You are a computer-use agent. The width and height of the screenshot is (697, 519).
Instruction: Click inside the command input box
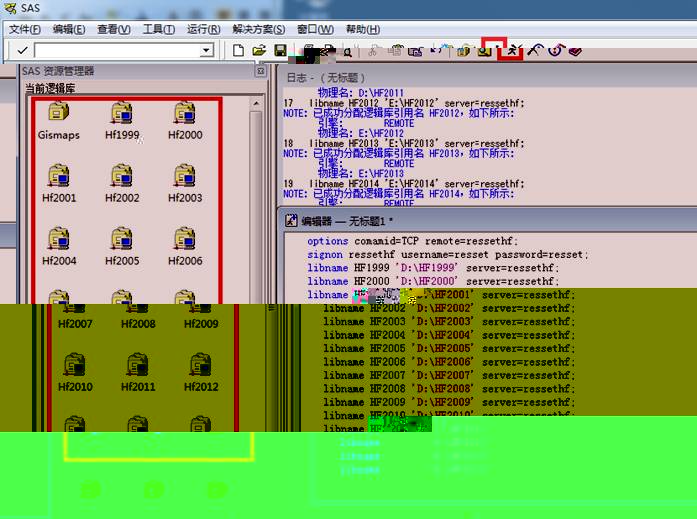pyautogui.click(x=117, y=50)
